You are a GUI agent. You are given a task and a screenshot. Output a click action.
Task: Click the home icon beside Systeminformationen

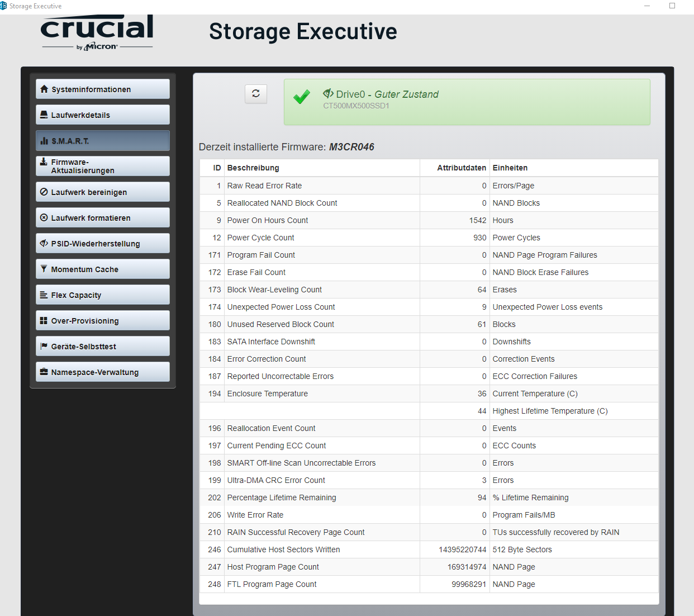(44, 89)
